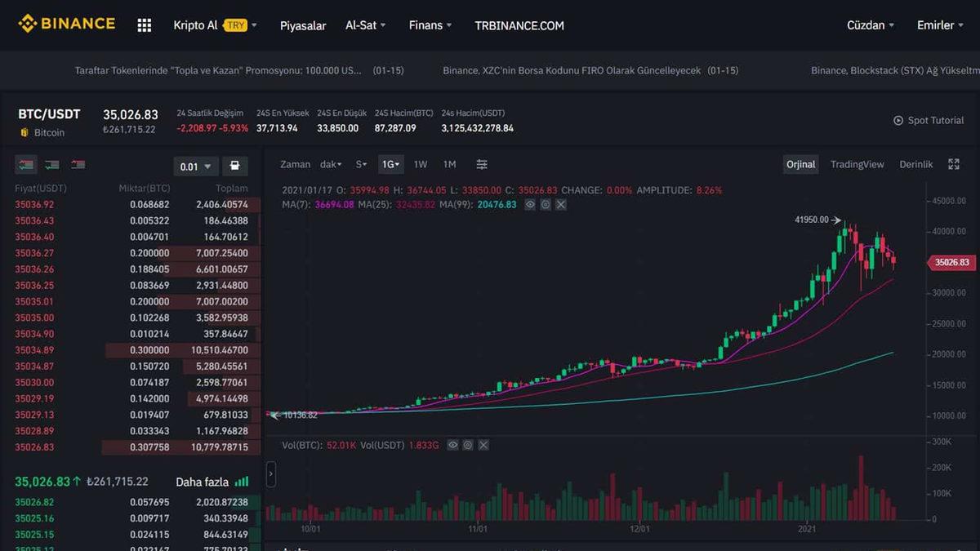The image size is (980, 551).
Task: Open the Piyasalar menu
Action: click(302, 25)
